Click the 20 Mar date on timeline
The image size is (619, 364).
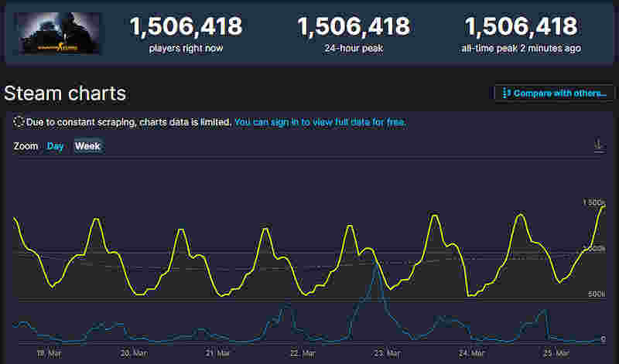tap(134, 353)
